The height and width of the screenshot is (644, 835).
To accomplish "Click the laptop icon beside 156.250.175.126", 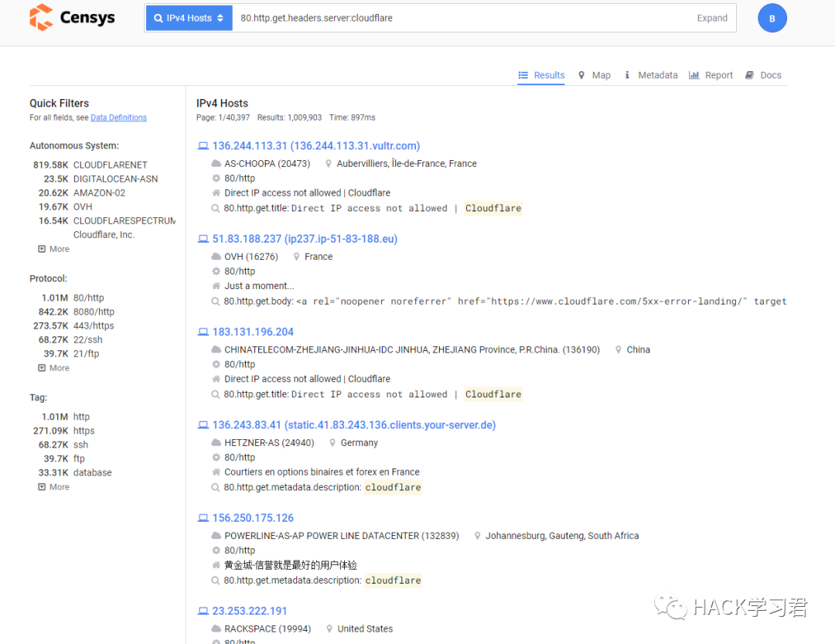I will [x=203, y=518].
